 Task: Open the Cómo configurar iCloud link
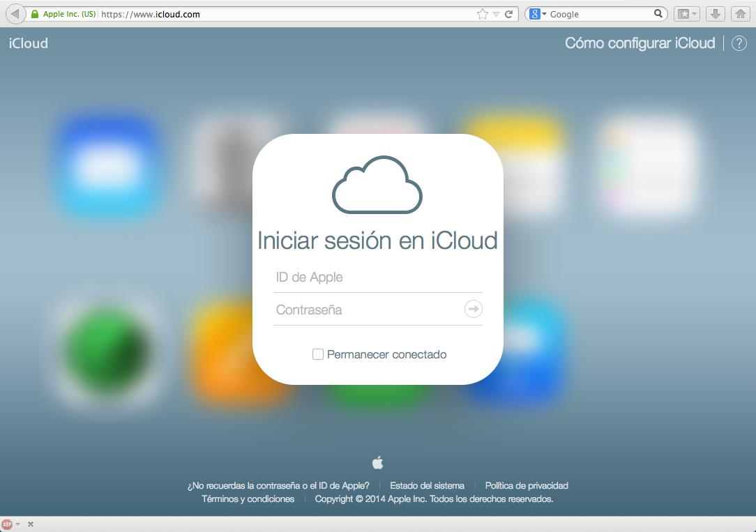coord(640,43)
